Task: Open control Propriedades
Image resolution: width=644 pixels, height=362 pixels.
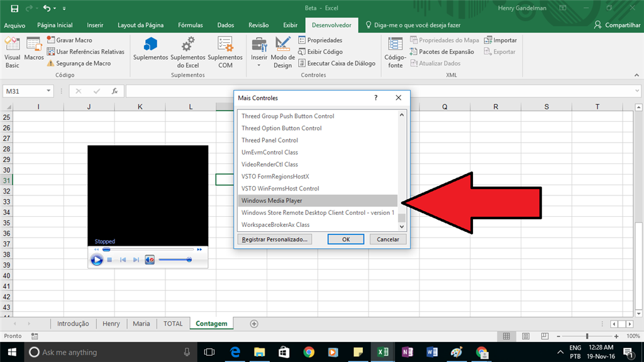Action: (320, 40)
